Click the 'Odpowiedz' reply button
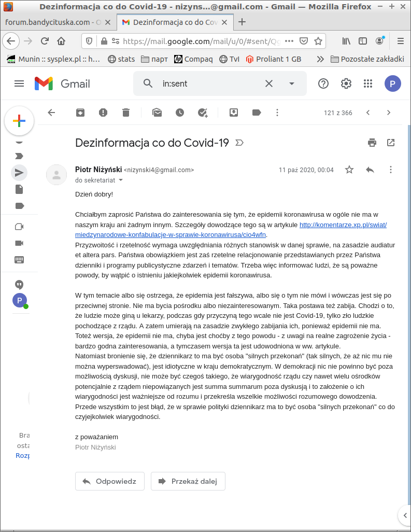411x532 pixels. 110,481
